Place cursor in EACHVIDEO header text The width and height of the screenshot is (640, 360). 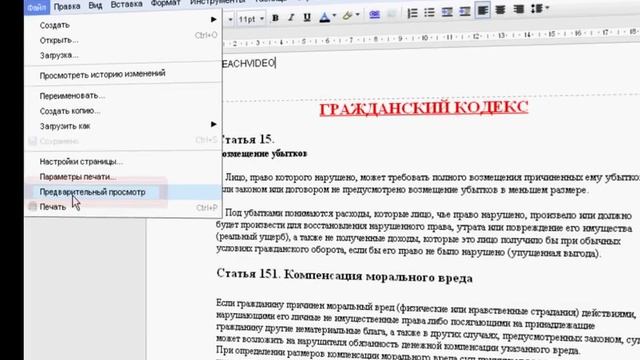(x=249, y=63)
